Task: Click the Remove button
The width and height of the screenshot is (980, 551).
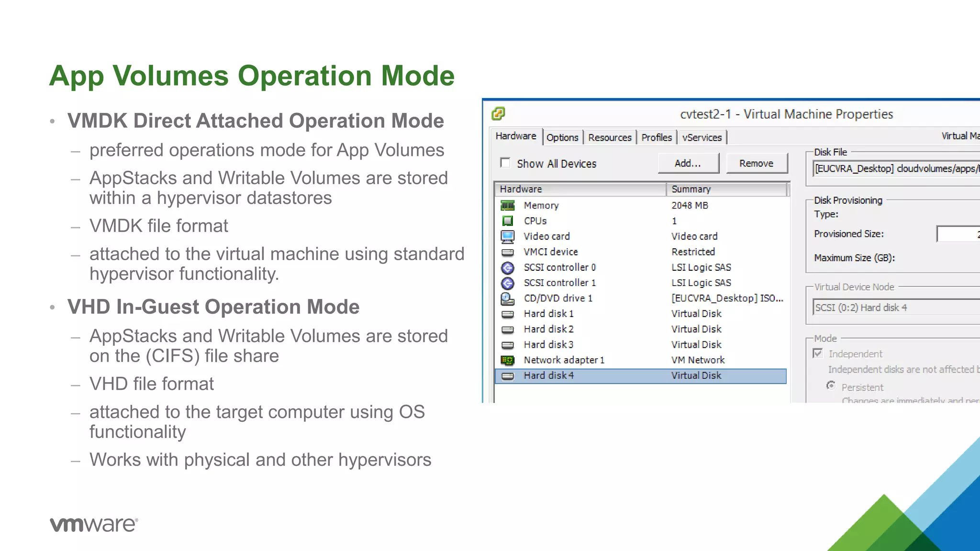Action: click(757, 163)
